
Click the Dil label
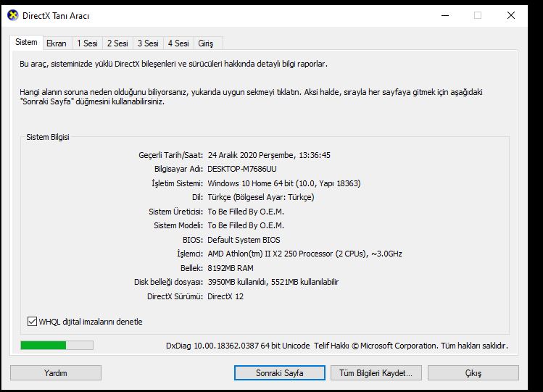click(x=198, y=197)
